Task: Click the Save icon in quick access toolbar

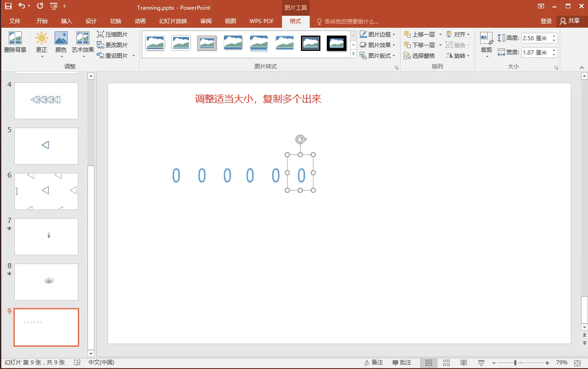Action: pos(8,6)
